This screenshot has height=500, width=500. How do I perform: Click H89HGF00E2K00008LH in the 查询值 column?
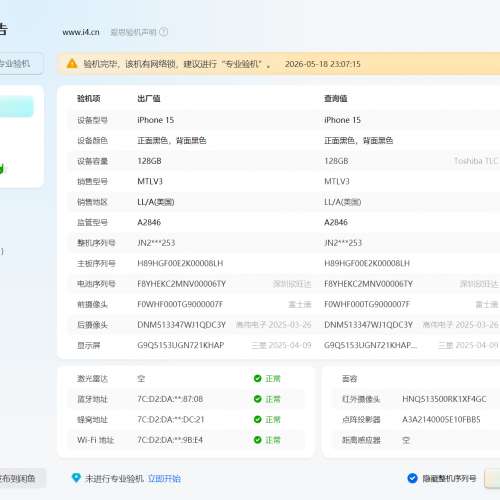pos(367,263)
